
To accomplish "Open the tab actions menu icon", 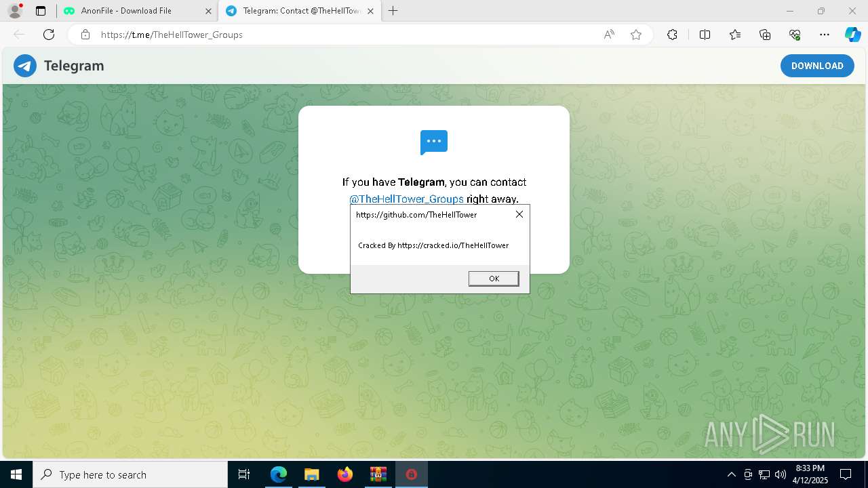I will 41,11.
